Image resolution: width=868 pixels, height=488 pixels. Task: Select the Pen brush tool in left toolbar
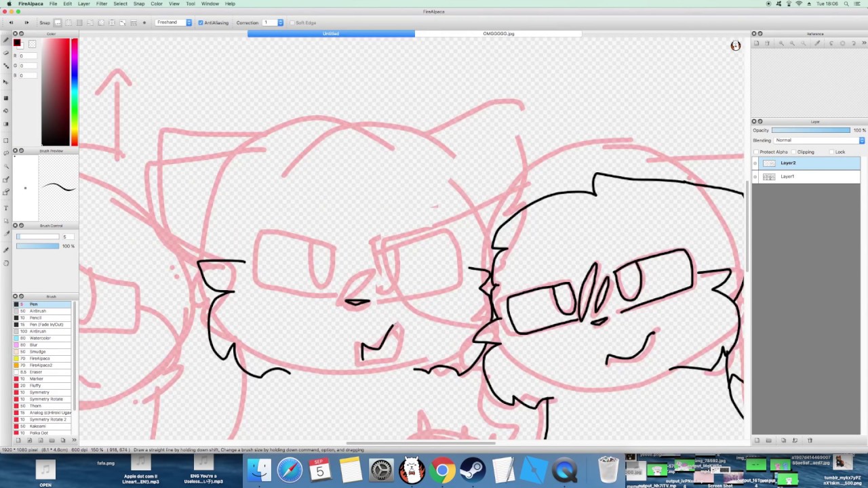6,40
